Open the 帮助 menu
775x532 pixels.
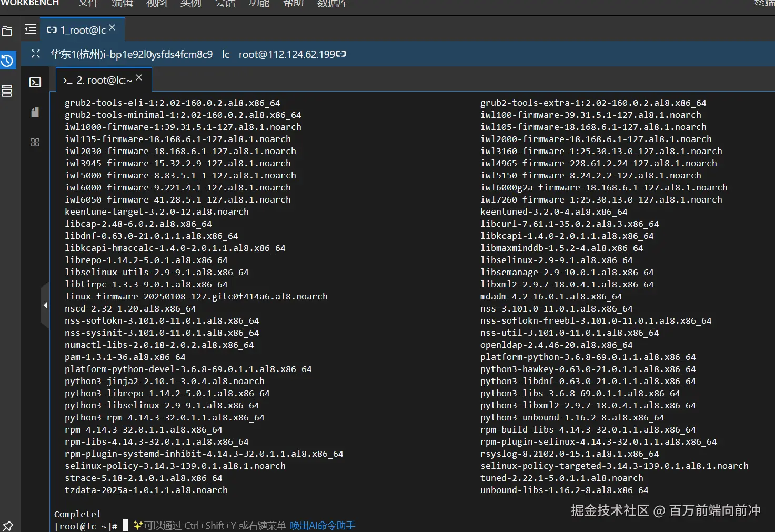coord(294,3)
